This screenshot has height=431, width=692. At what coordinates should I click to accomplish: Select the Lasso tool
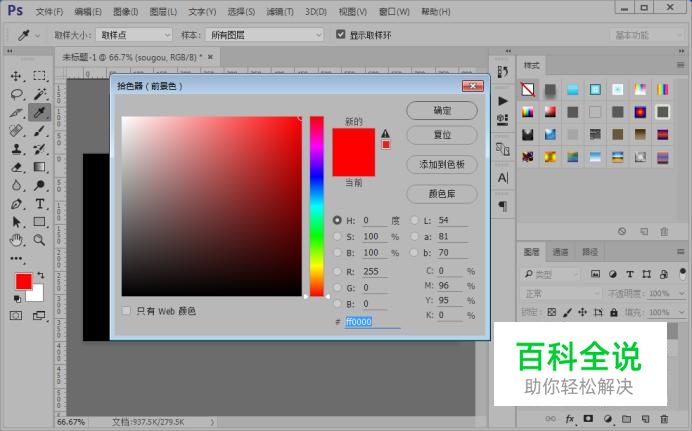click(x=16, y=94)
